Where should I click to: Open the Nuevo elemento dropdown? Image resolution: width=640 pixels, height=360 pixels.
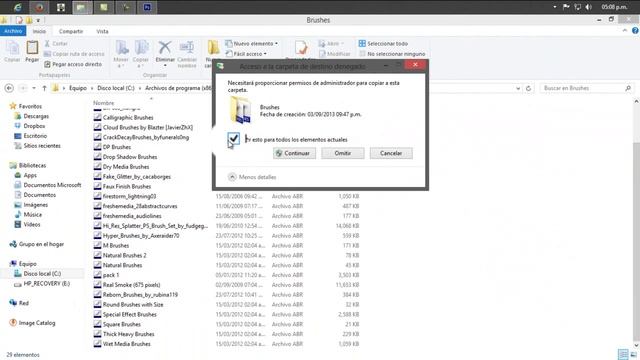pyautogui.click(x=252, y=43)
